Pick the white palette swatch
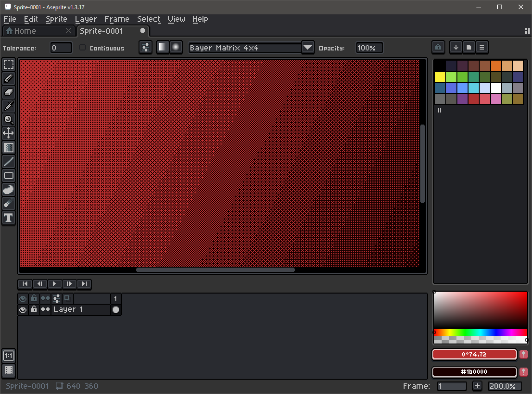The width and height of the screenshot is (532, 394). tap(496, 88)
